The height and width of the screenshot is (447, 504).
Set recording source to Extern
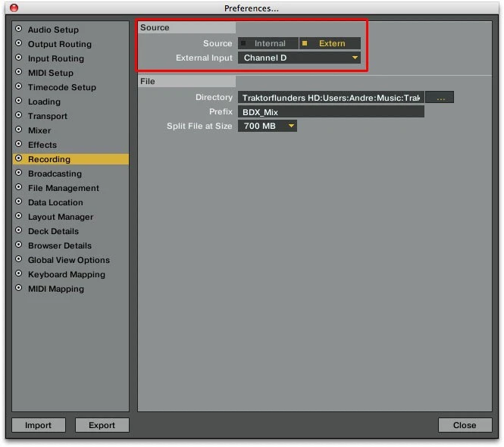[330, 43]
